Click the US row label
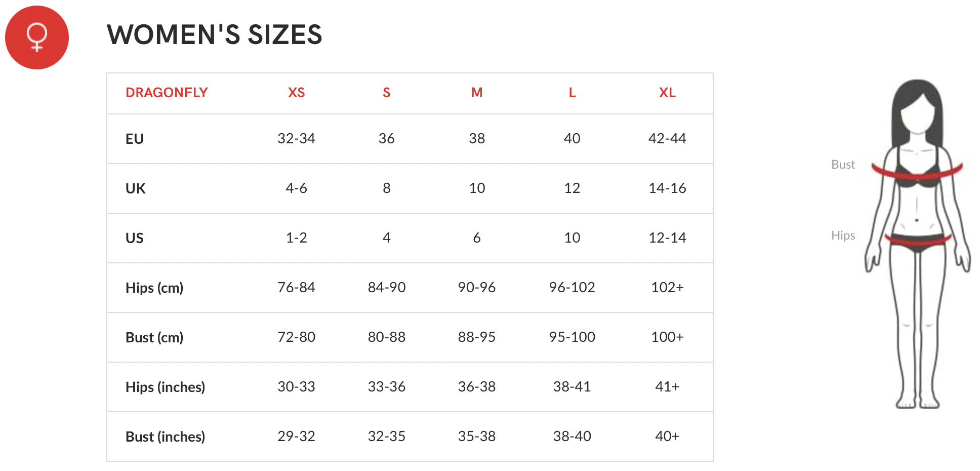The image size is (980, 471). coord(135,238)
